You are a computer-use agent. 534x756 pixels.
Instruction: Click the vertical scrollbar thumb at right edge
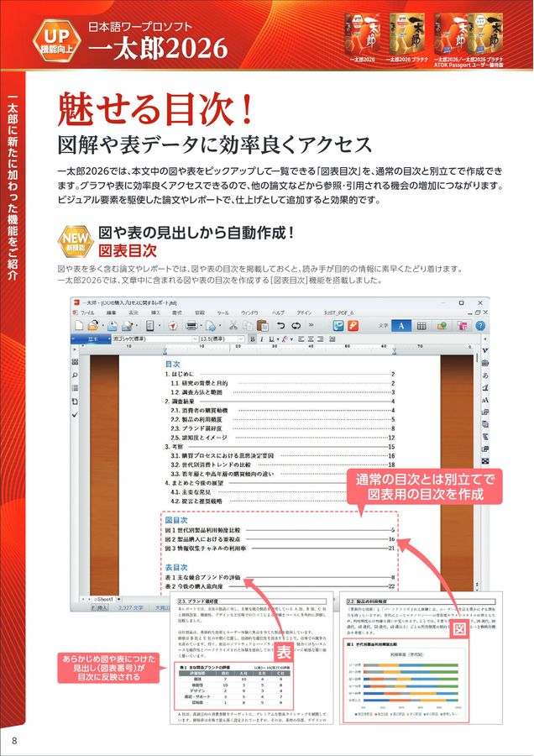[x=477, y=358]
